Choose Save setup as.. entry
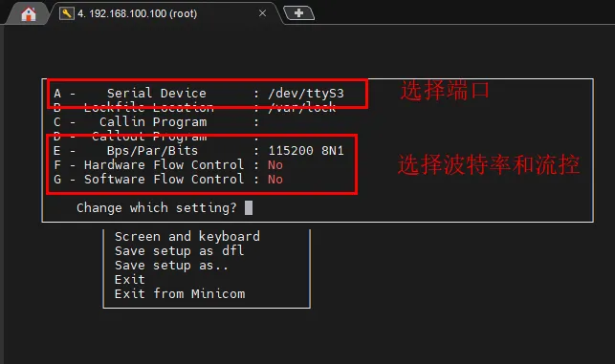This screenshot has width=615, height=364. coord(171,266)
